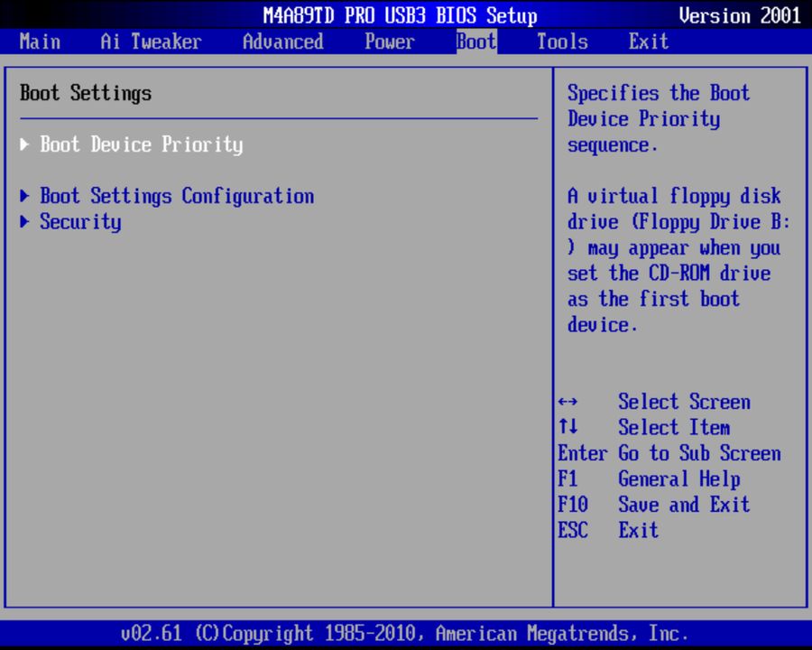Click the Boot Settings heading
The height and width of the screenshot is (650, 812).
(86, 93)
